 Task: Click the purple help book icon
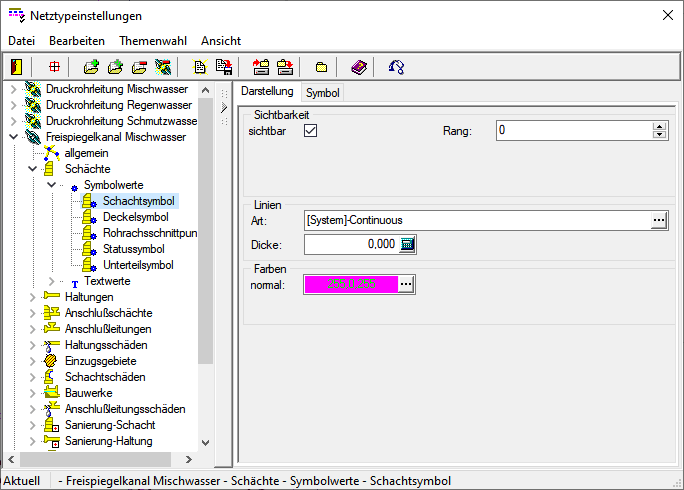click(x=359, y=67)
